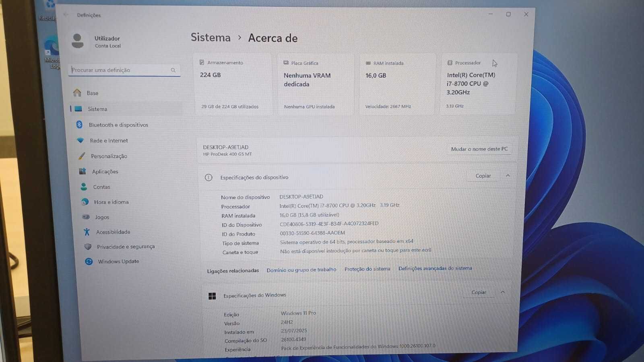The width and height of the screenshot is (644, 362).
Task: Click the Personalização brush icon
Action: [82, 156]
